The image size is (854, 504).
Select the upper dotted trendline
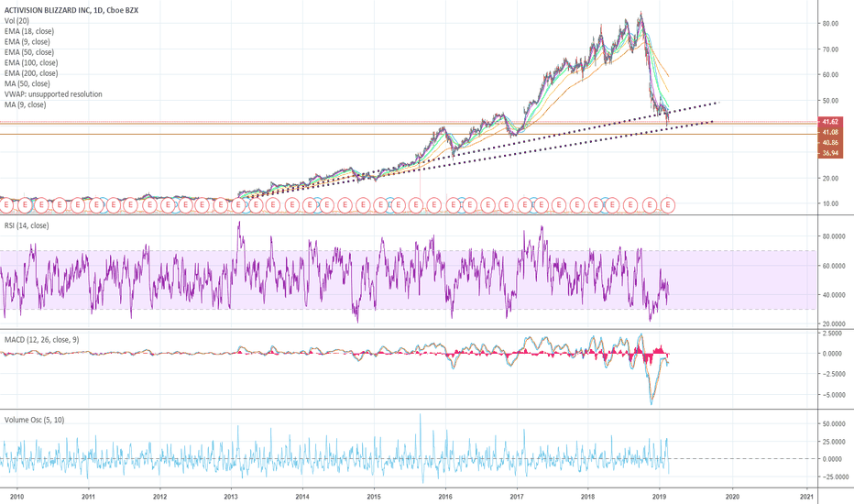[x=482, y=149]
